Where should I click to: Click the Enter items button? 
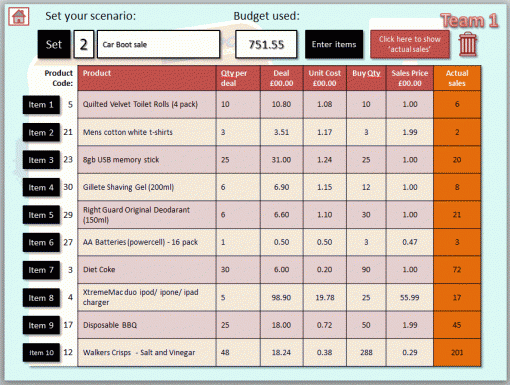pyautogui.click(x=334, y=44)
